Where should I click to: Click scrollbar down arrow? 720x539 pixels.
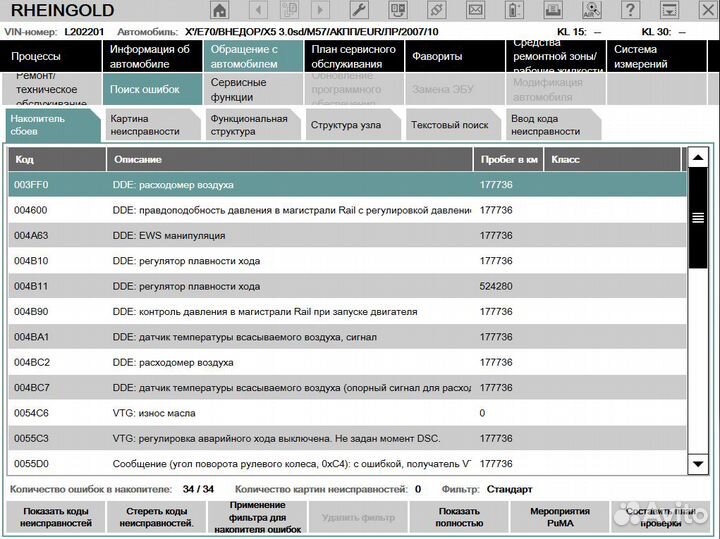698,464
